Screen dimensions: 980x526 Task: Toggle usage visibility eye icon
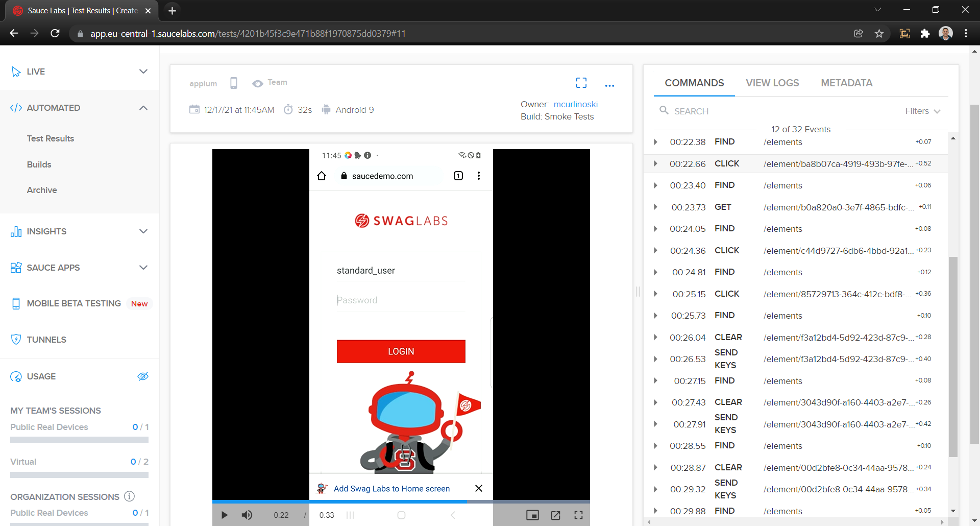(143, 376)
